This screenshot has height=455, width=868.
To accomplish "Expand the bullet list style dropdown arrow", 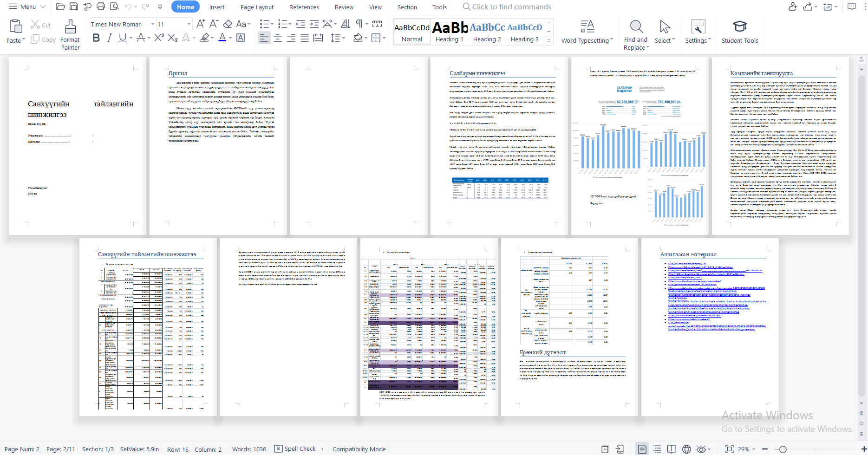I will point(273,24).
